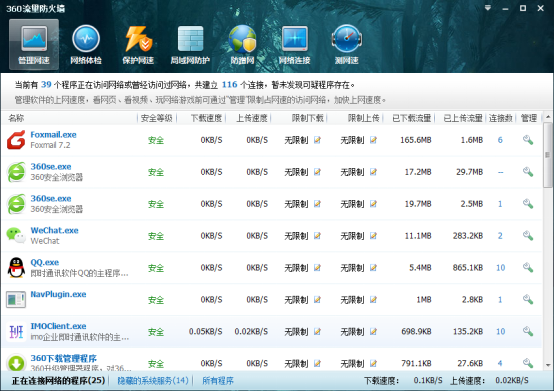
Task: Edit upload limit for NavPlugin.exe
Action: [373, 300]
